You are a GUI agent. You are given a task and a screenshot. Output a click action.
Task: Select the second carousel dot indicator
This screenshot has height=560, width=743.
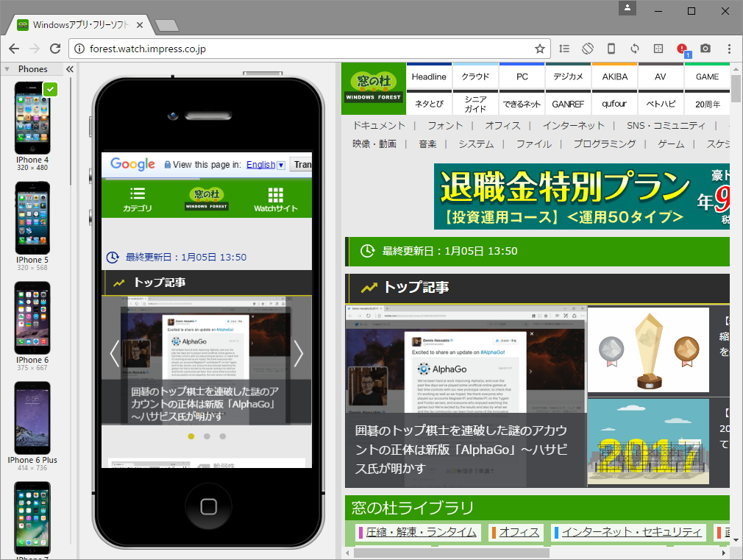207,436
